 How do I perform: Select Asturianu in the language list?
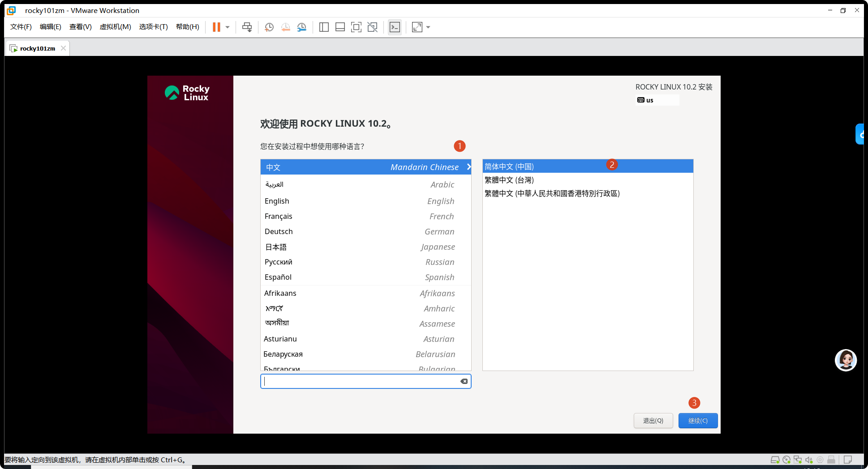pos(365,339)
